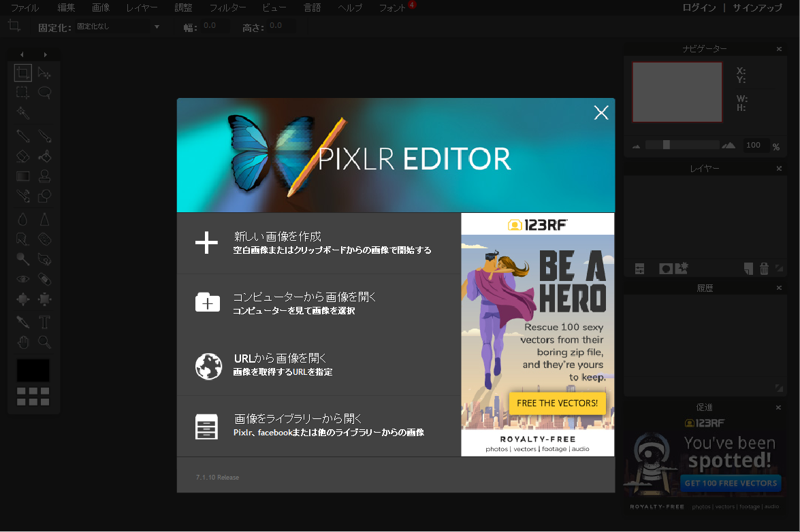
Task: Click the black foreground color swatch
Action: [x=33, y=371]
